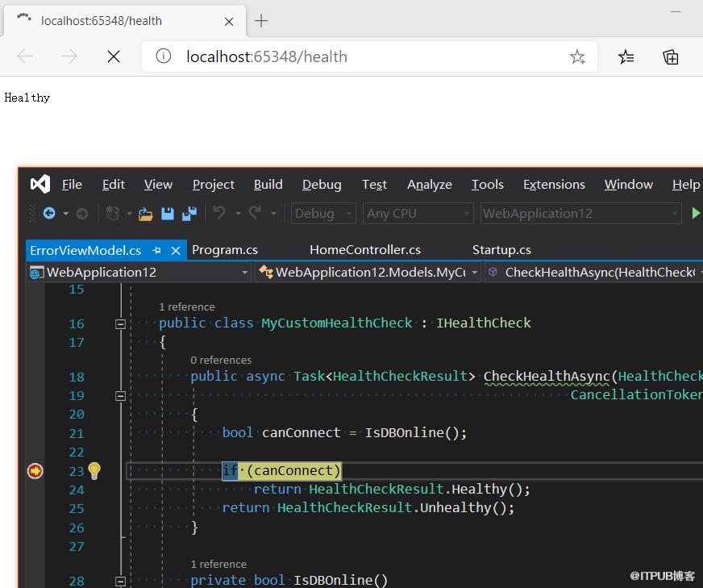Click the browser address bar showing localhost:65348/health

coord(369,56)
